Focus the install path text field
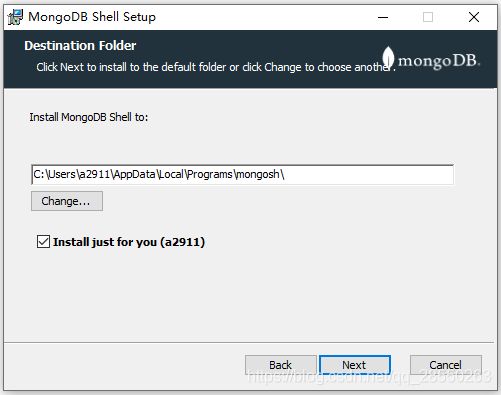Screen dimensions: 501x395 point(242,174)
